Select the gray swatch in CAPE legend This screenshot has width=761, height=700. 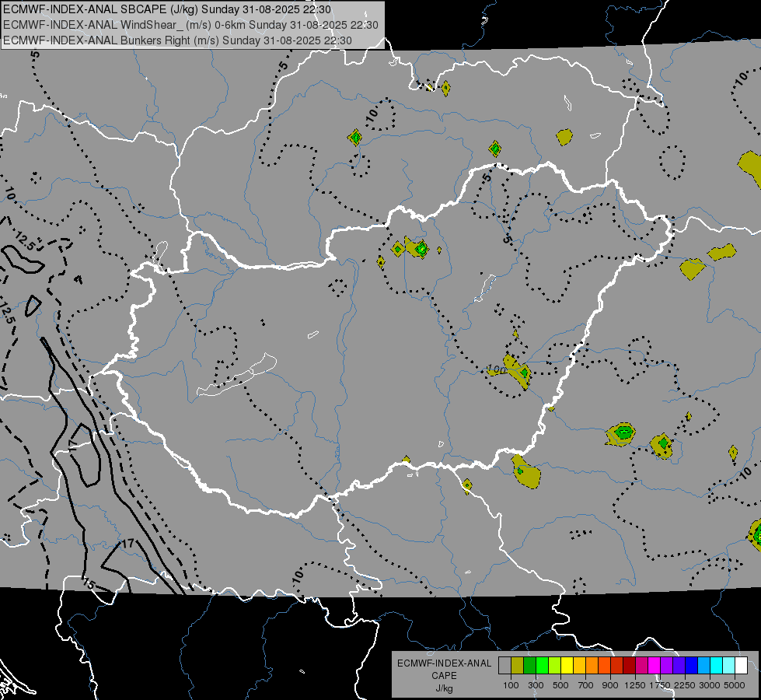pos(504,666)
